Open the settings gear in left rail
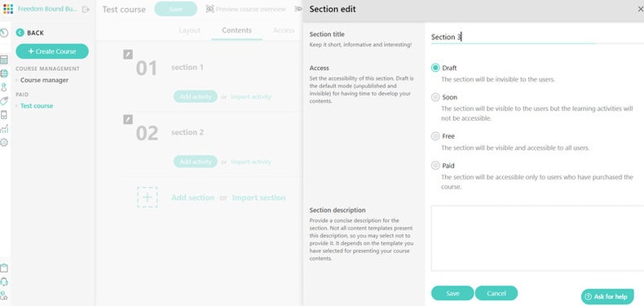 (4, 142)
